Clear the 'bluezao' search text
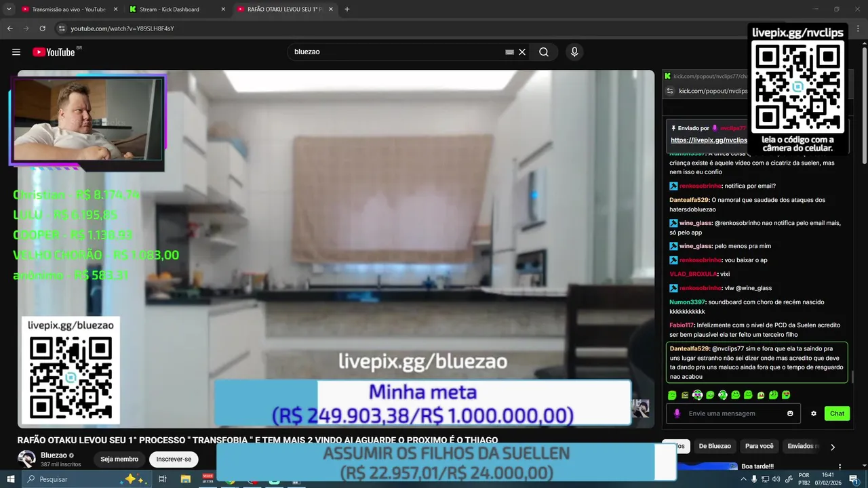Screen dimensions: 868x488 tap(522, 52)
